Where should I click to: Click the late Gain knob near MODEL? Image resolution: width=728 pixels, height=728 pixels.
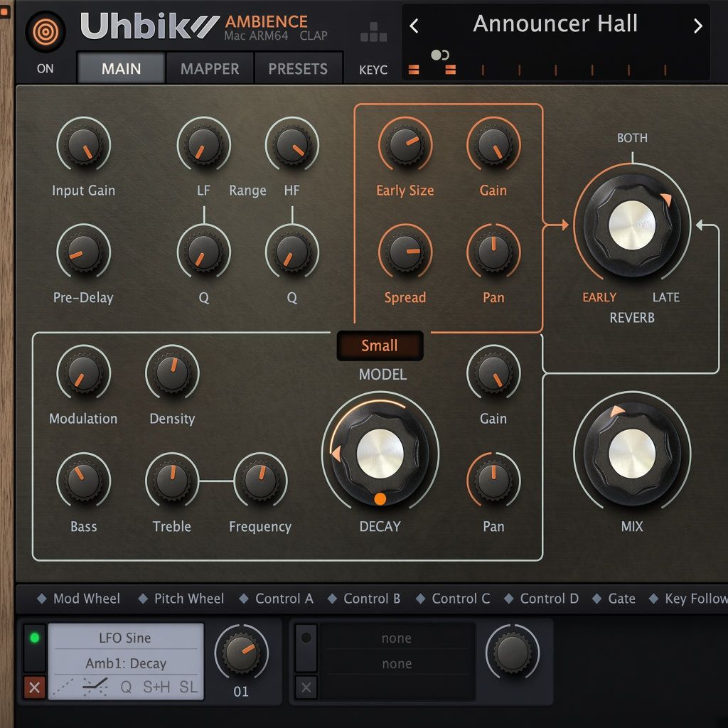click(x=493, y=373)
